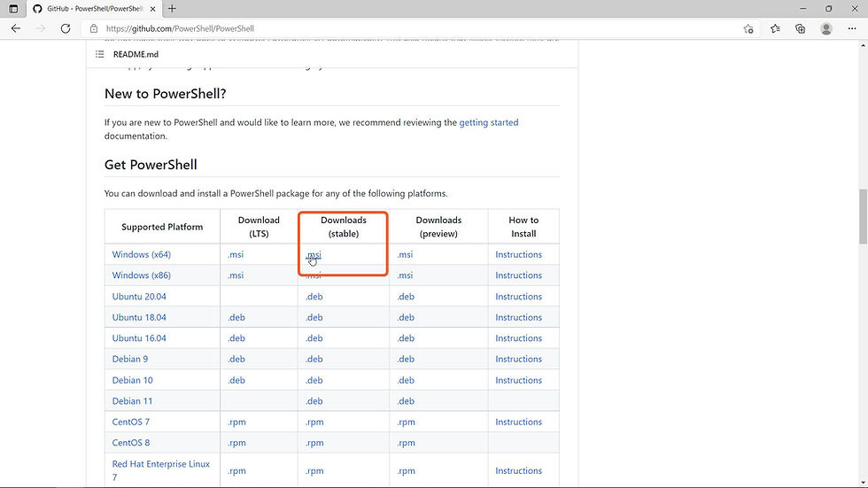This screenshot has width=868, height=488.
Task: Open the Debian 9 platform link
Action: click(x=130, y=359)
